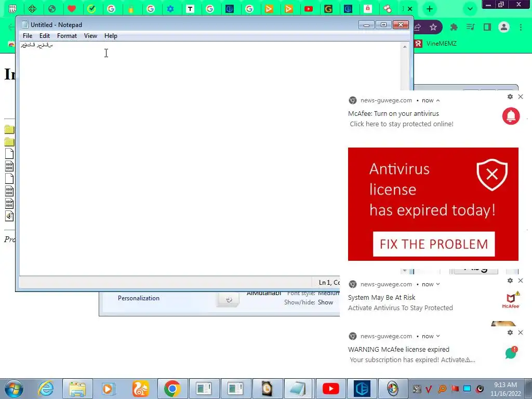Open Chrome's tab search dropdown arrow
The image size is (532, 399).
[x=470, y=9]
